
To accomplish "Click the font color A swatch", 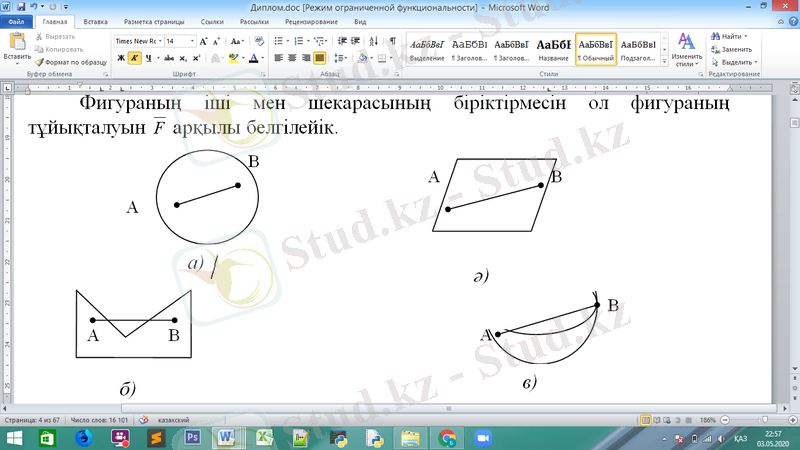I will coord(254,58).
